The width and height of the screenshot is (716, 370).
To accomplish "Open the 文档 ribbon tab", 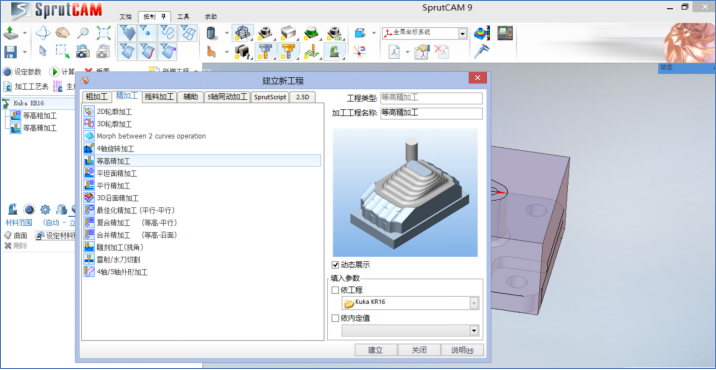I will click(126, 16).
